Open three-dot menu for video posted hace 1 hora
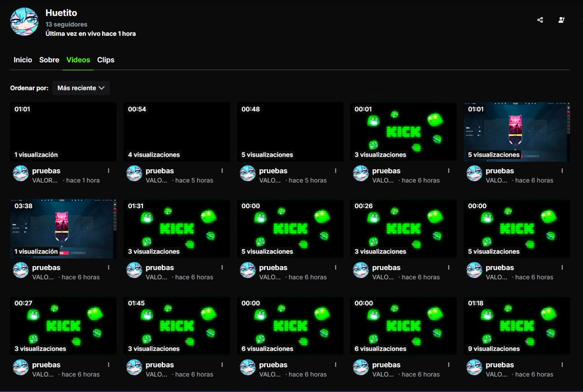583x392 pixels. 108,171
